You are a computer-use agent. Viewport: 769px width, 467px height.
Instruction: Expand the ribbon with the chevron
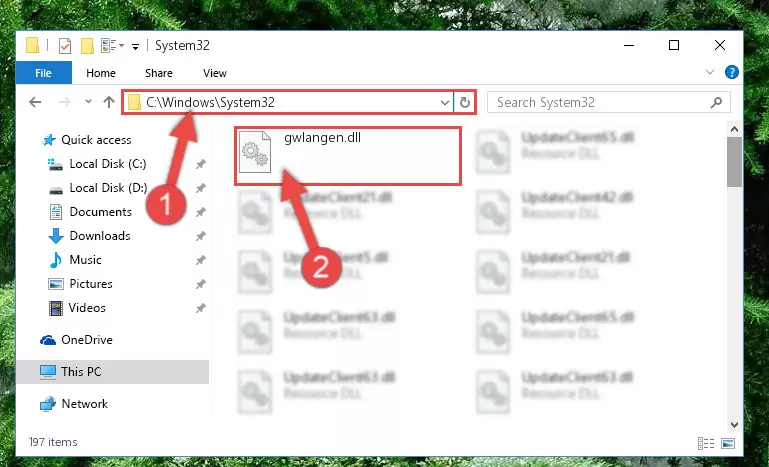tap(710, 73)
